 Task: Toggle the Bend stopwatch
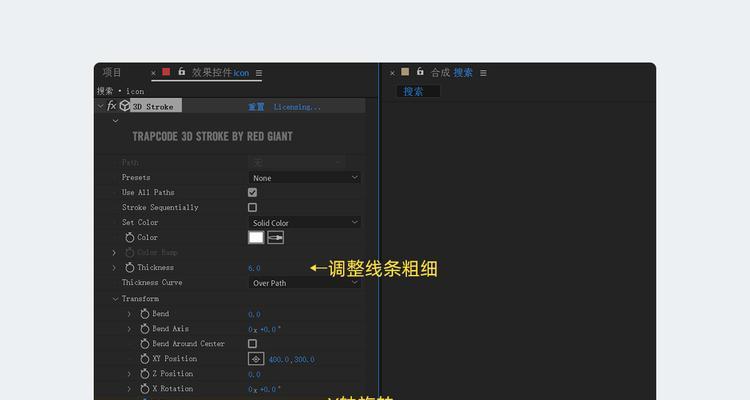point(145,314)
